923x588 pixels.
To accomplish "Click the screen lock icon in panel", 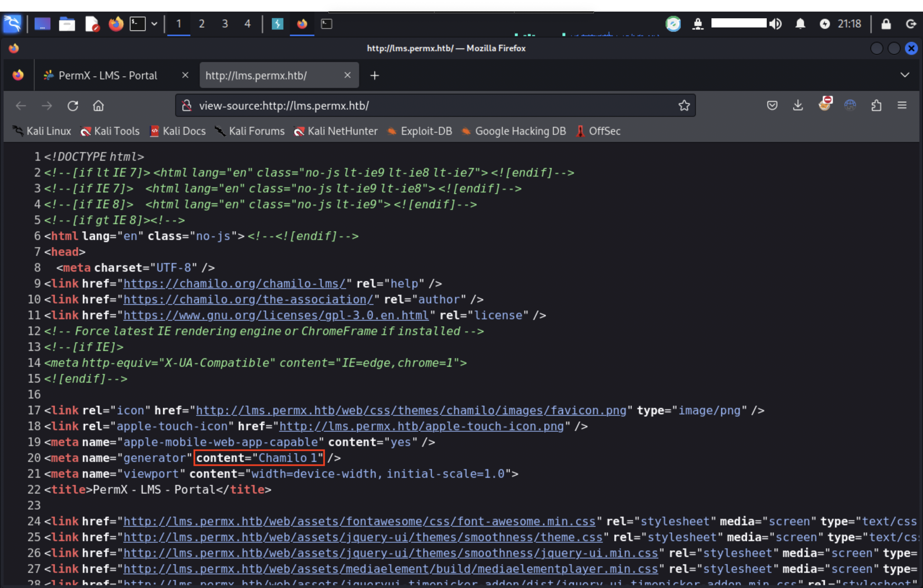I will [886, 24].
